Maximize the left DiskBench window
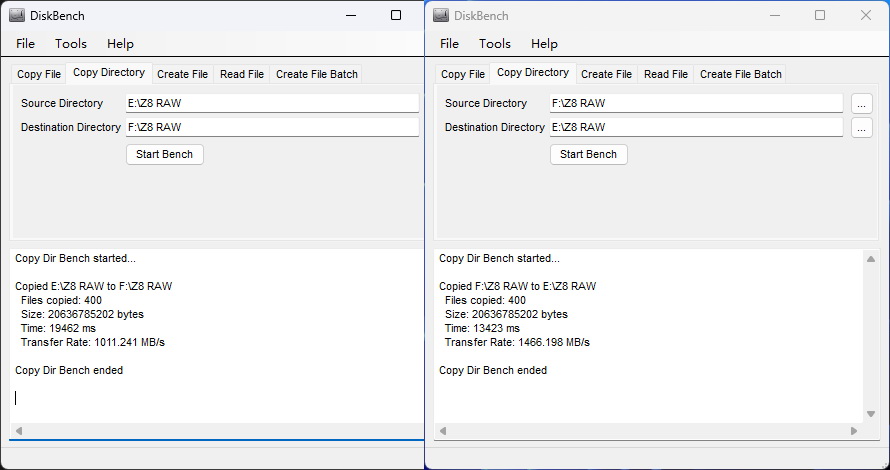Image resolution: width=890 pixels, height=470 pixels. (396, 15)
